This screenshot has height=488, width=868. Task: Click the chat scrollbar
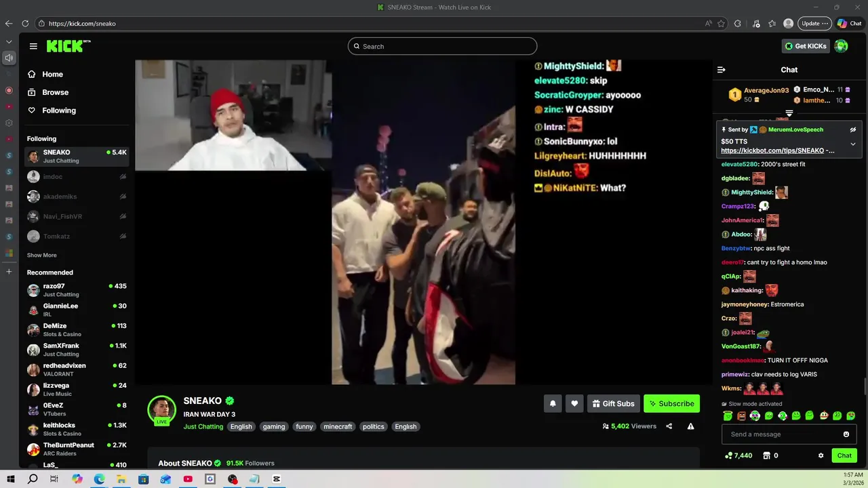pos(865,386)
